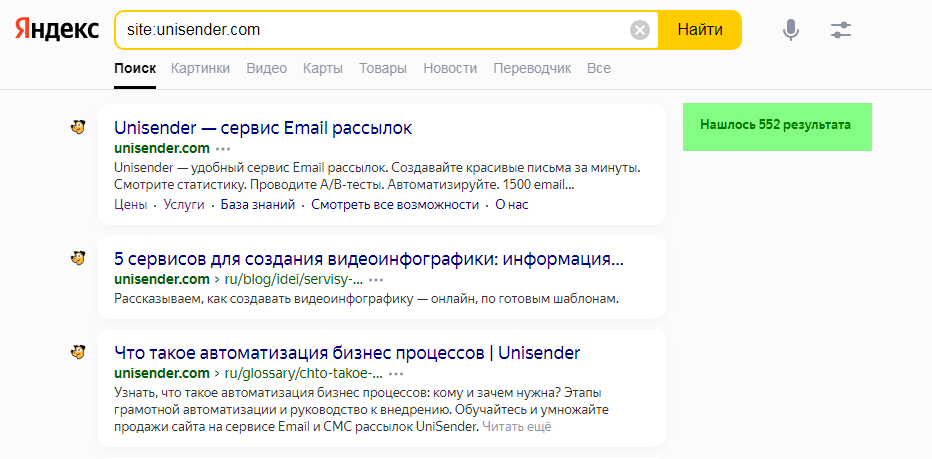This screenshot has width=932, height=459.
Task: Show the Все services tab
Action: [x=599, y=68]
